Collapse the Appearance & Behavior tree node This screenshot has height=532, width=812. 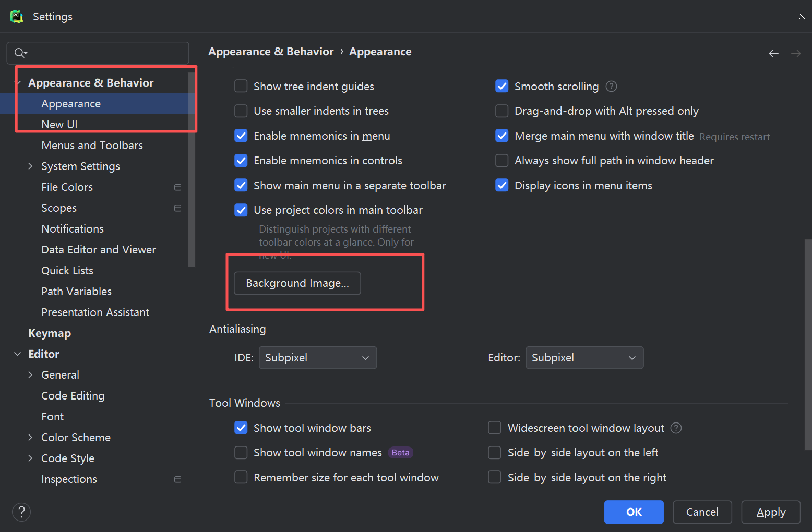click(18, 83)
